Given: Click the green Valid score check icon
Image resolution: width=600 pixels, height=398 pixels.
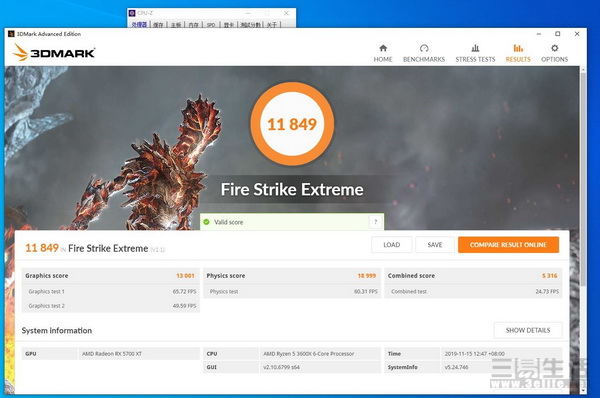Looking at the screenshot, I should click(207, 222).
